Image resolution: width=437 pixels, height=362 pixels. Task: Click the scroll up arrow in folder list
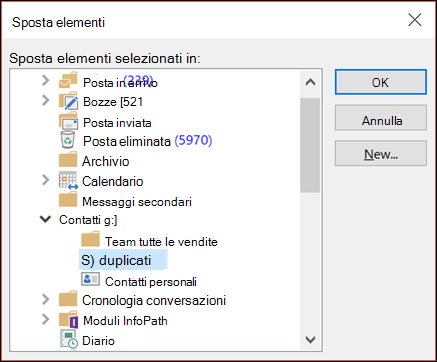pyautogui.click(x=310, y=82)
